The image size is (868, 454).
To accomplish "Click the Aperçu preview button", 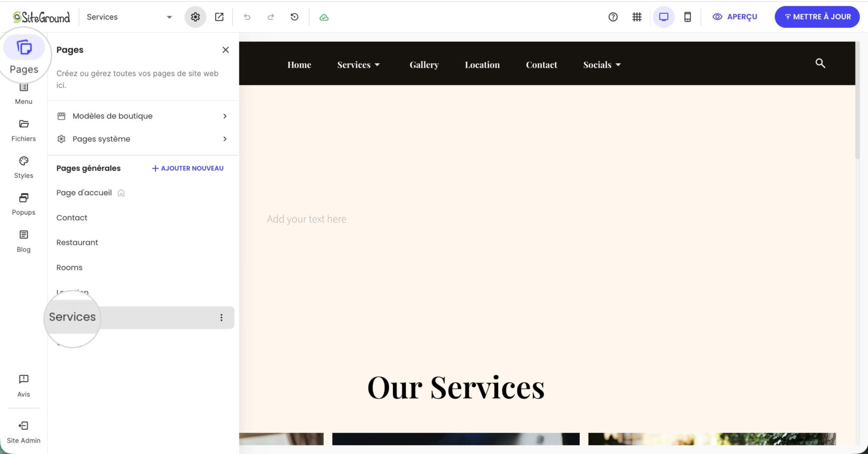I will [x=735, y=17].
